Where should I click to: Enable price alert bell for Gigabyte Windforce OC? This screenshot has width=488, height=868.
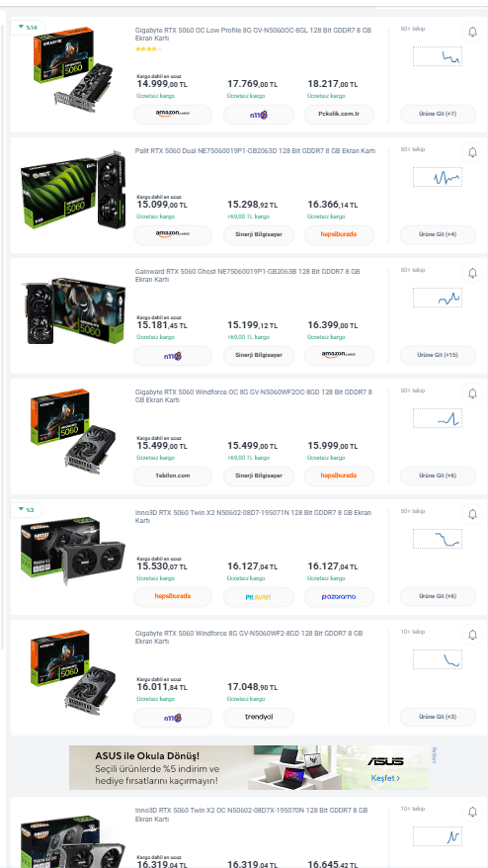pos(472,393)
